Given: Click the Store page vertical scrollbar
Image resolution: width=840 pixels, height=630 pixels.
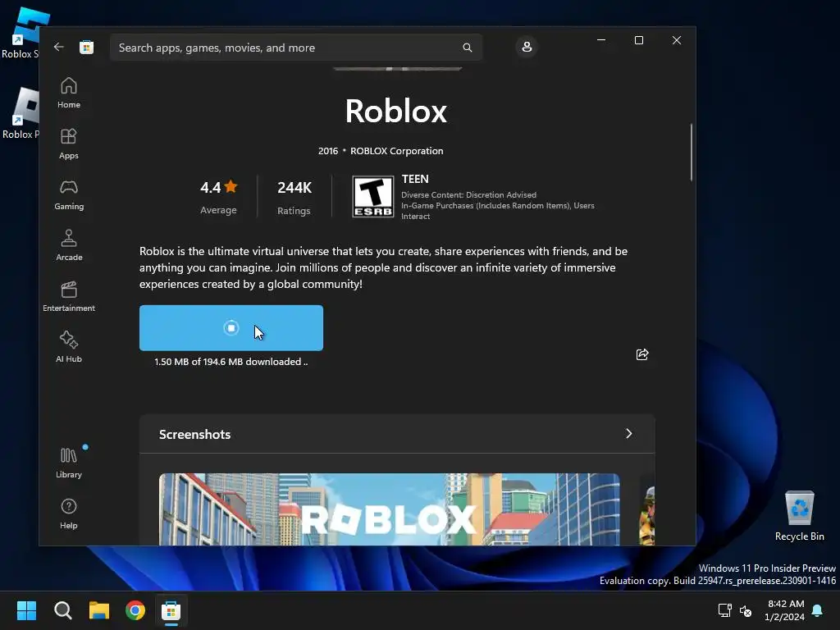Looking at the screenshot, I should click(x=691, y=152).
